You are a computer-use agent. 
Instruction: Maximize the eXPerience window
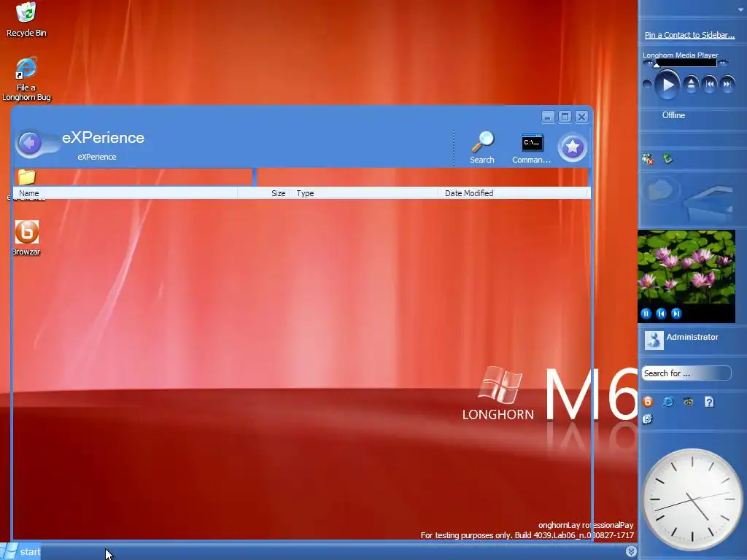[x=565, y=117]
